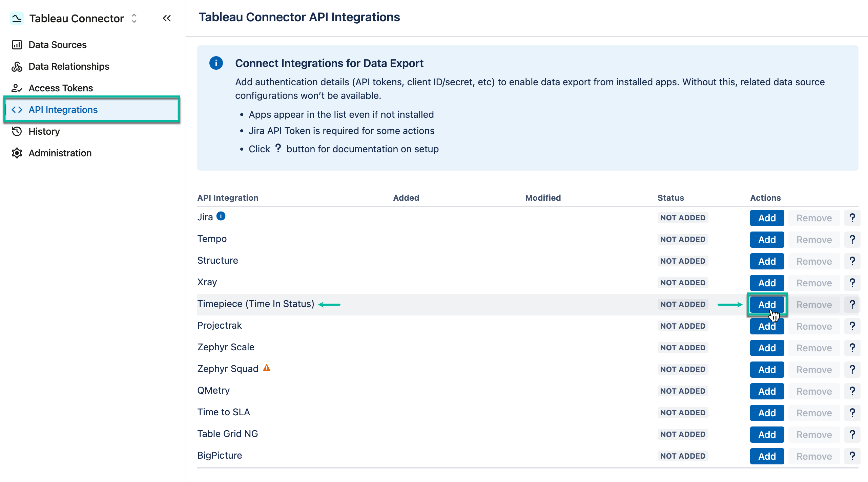Click the Remove button for BigPicture
Screen dimensions: 868x482
[x=814, y=456]
